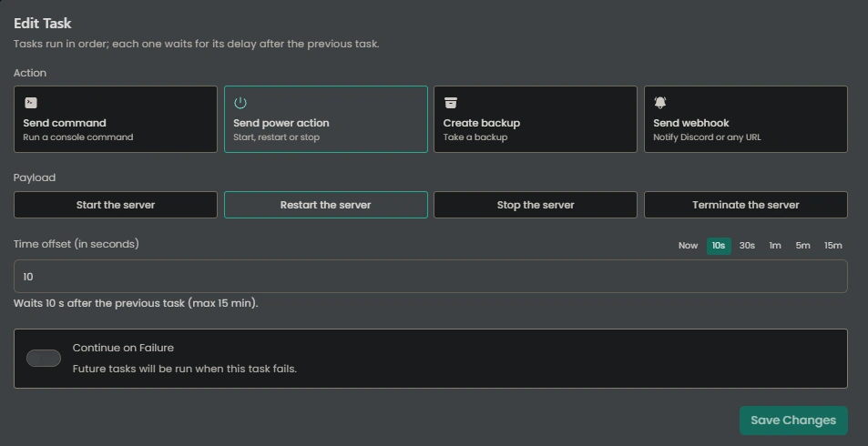Choose Start the server payload
This screenshot has width=868, height=446.
pyautogui.click(x=116, y=205)
